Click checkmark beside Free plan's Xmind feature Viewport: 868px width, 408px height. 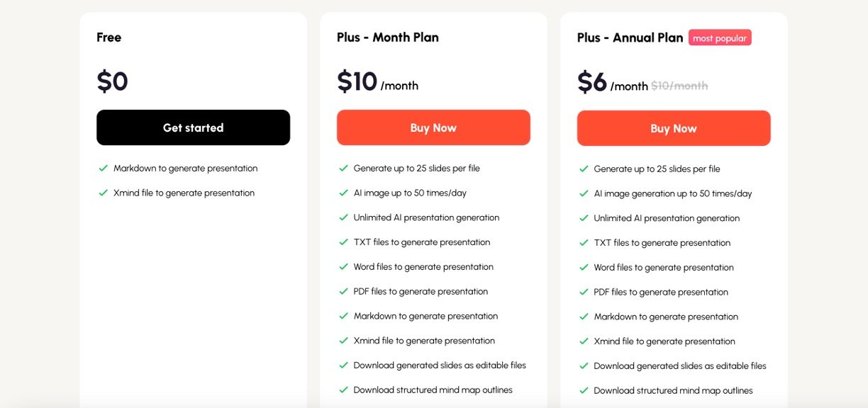pyautogui.click(x=104, y=193)
